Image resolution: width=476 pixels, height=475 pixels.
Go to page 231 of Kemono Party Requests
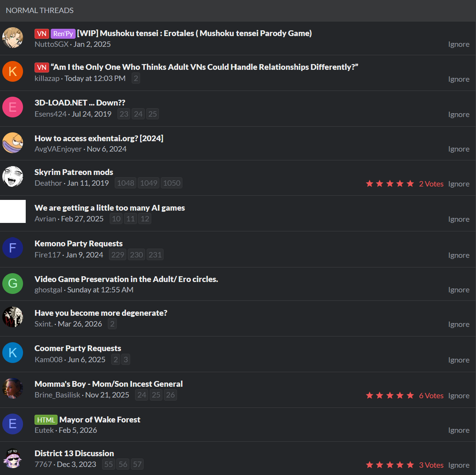(155, 255)
